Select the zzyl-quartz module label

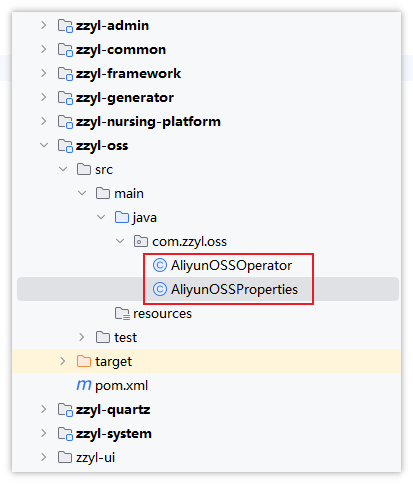(113, 410)
